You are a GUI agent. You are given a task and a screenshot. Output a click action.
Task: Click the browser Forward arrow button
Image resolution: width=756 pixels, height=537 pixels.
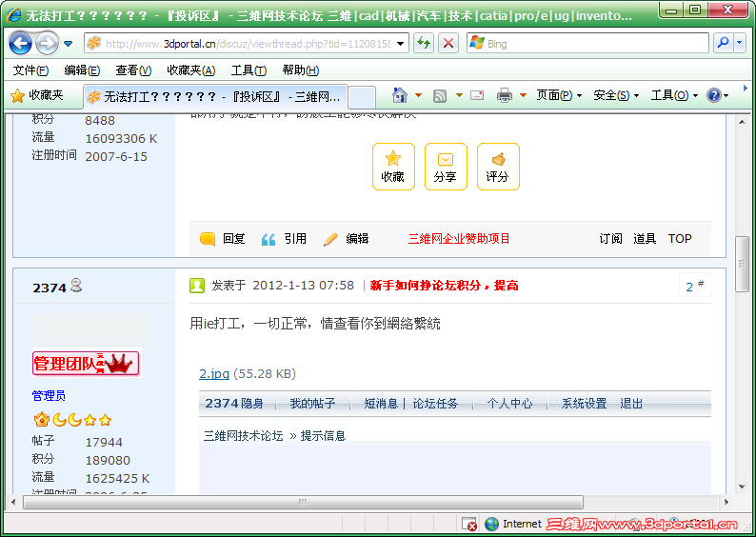47,44
